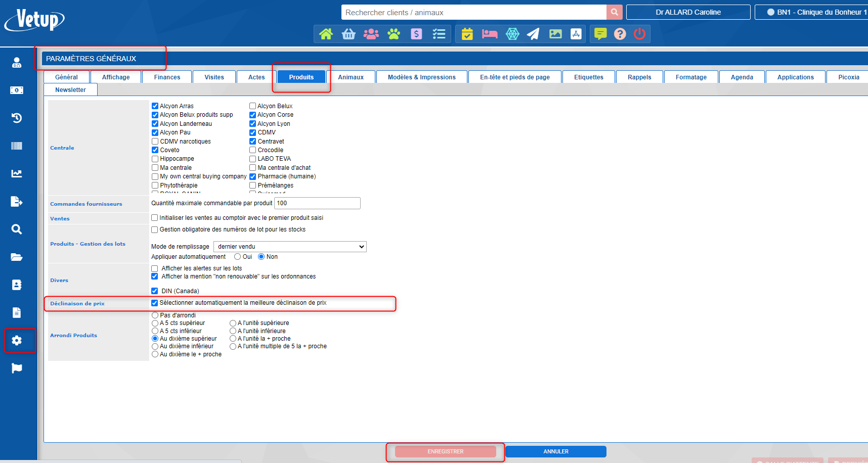Screen dimensions: 868x463
Task: Open the Mode de remplissage dropdown
Action: point(290,247)
